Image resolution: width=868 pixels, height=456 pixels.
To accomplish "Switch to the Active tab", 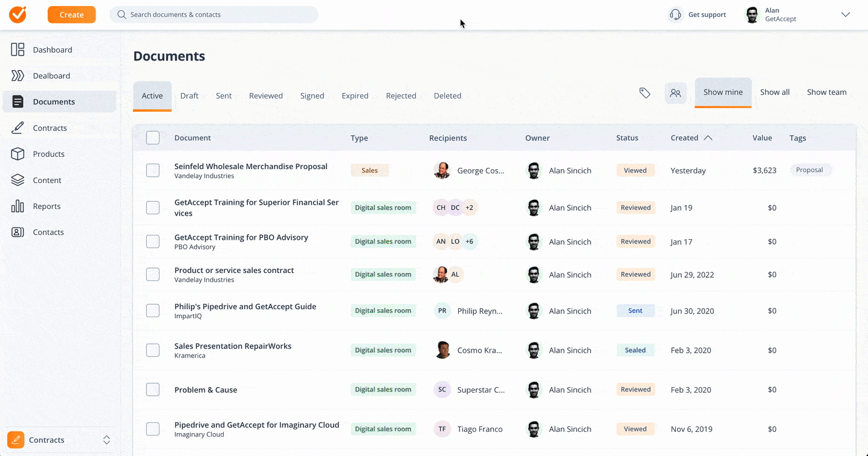I will pos(152,95).
